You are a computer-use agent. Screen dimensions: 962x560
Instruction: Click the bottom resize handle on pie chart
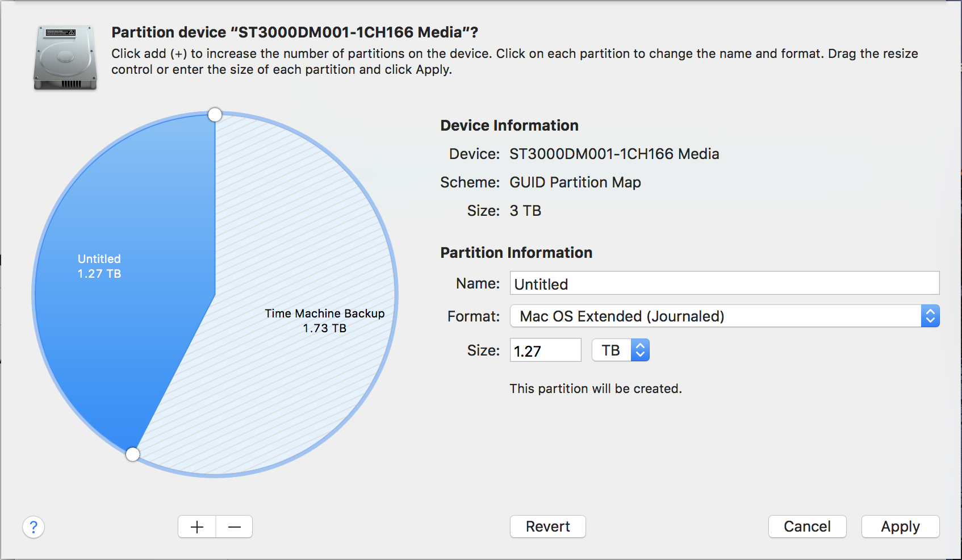click(133, 454)
